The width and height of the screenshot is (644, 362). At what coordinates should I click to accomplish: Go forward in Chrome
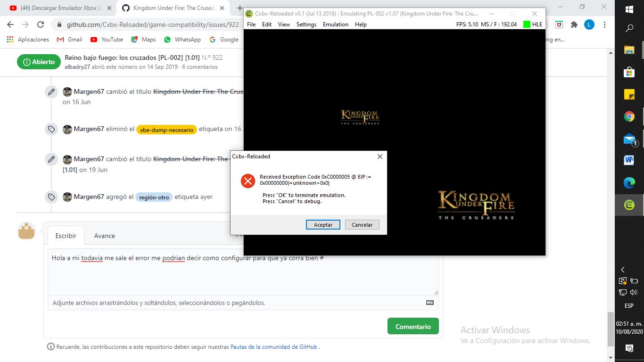click(x=25, y=25)
